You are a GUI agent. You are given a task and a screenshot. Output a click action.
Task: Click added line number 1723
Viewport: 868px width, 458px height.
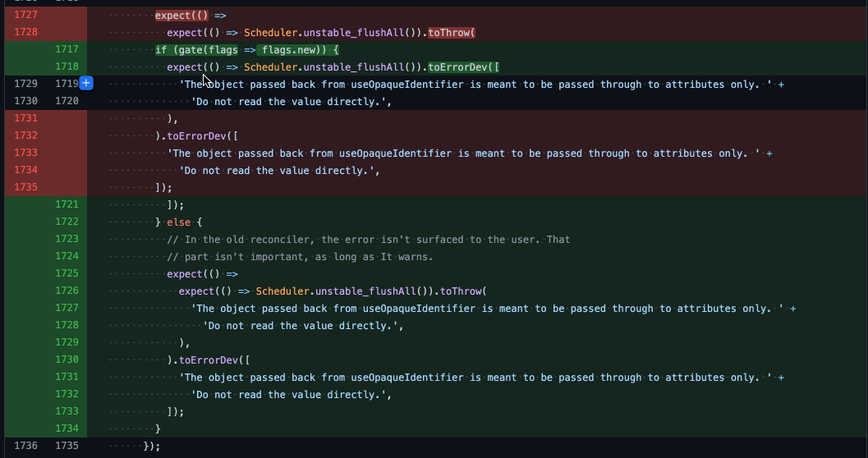67,238
